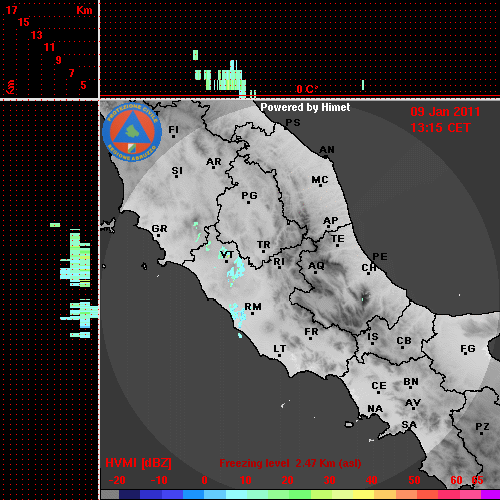Select the date '09 Jan 2011'
The image size is (500, 500).
tap(445, 112)
